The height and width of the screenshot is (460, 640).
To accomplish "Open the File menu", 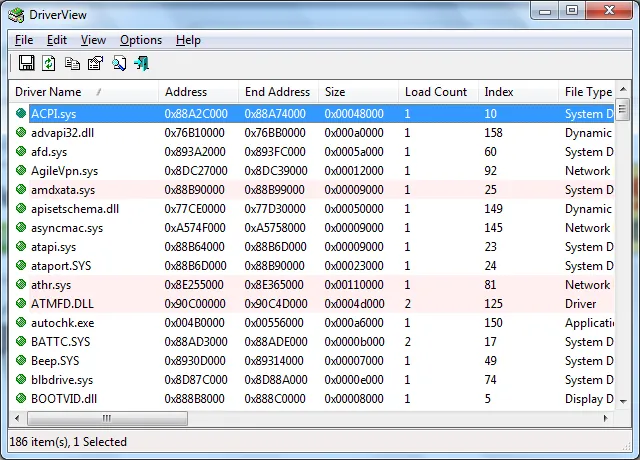I will pos(24,40).
